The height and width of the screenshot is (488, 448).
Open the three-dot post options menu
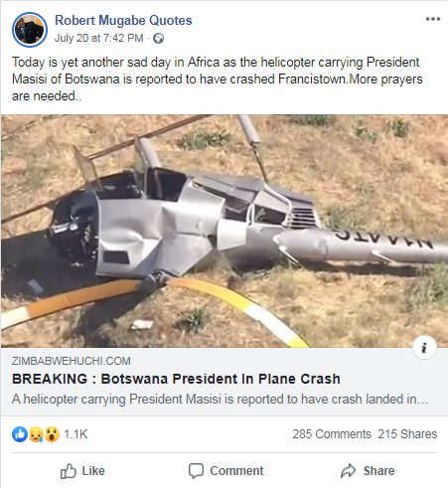click(x=433, y=19)
